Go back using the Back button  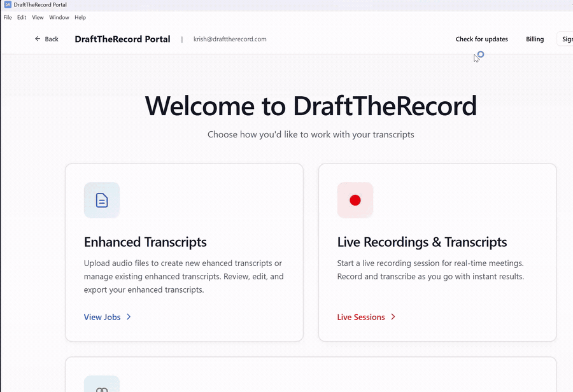[x=46, y=39]
